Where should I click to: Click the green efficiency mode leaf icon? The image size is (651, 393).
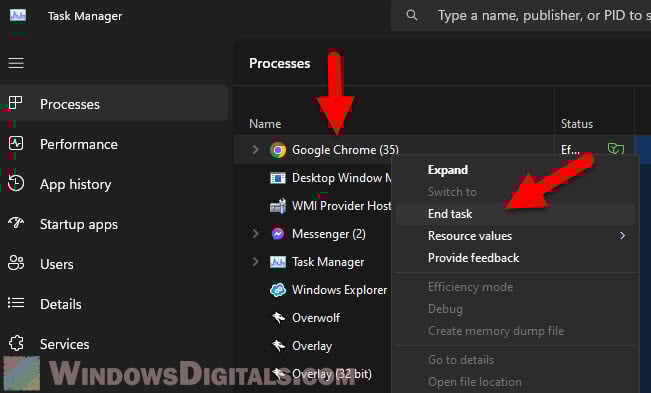point(616,149)
